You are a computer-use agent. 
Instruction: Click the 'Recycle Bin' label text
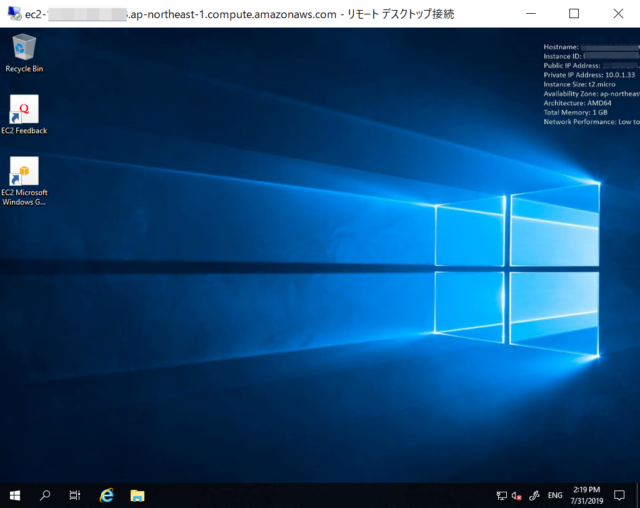[24, 69]
